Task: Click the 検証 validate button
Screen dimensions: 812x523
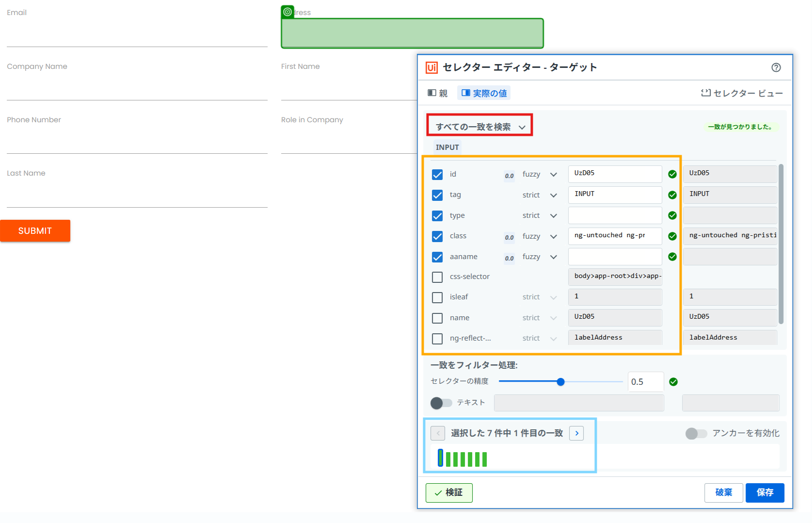Action: (449, 493)
